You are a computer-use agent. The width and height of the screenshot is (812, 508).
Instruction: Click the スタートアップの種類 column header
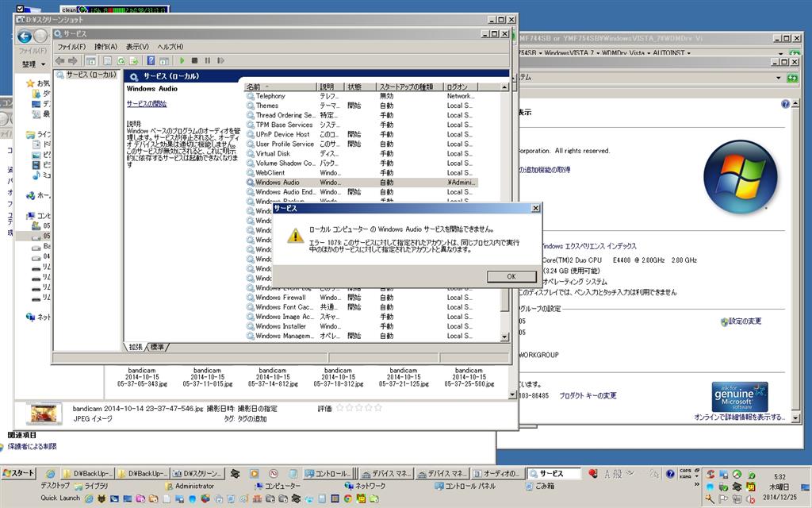click(x=409, y=87)
